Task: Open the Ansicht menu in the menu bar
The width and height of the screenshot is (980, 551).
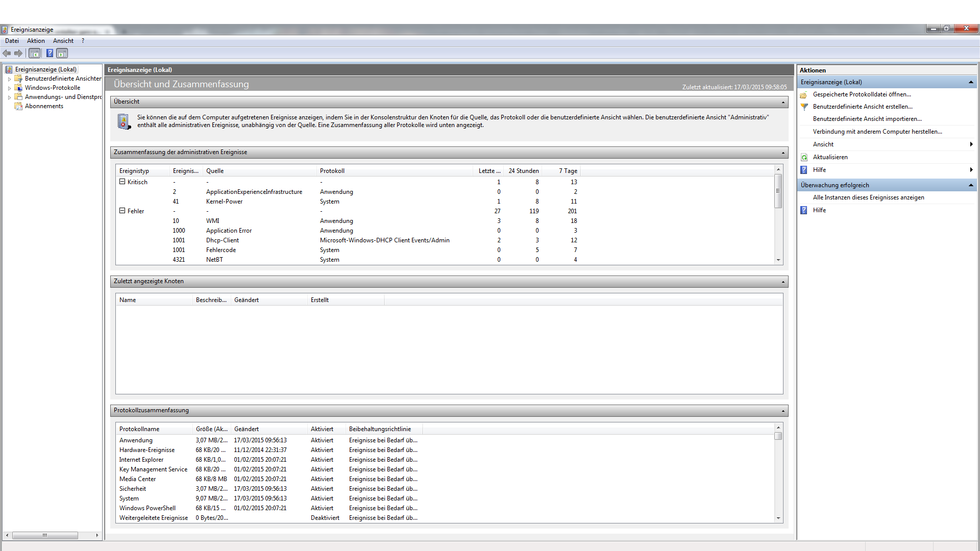Action: tap(63, 41)
